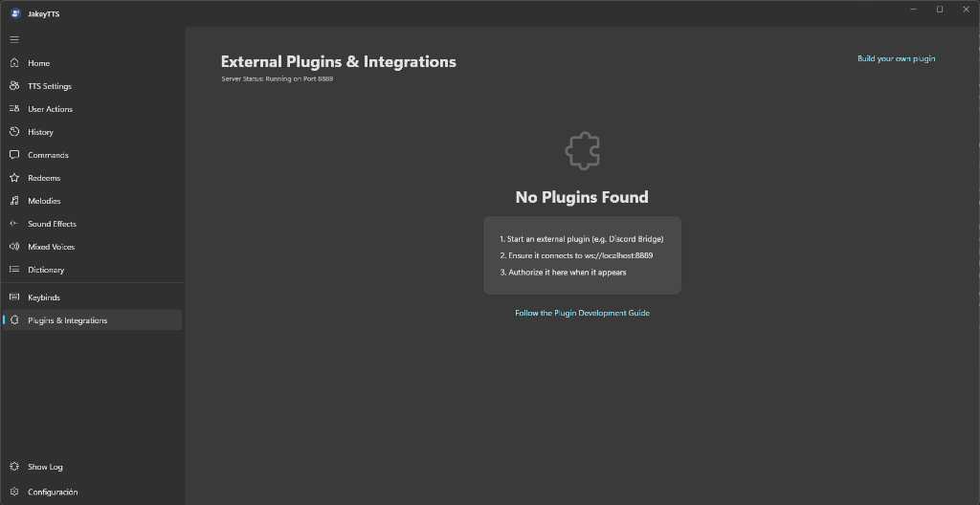This screenshot has height=505, width=980.
Task: Select Plugins & Integrations in sidebar
Action: (93, 320)
